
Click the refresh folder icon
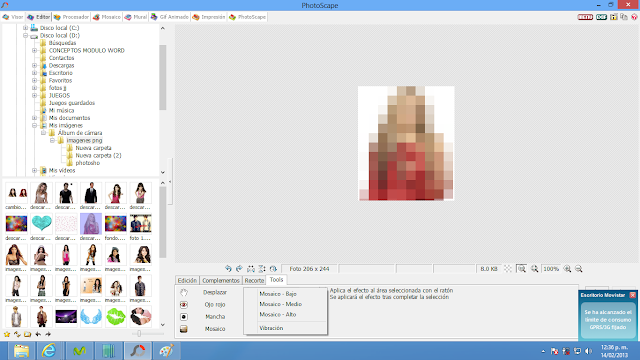point(17,334)
